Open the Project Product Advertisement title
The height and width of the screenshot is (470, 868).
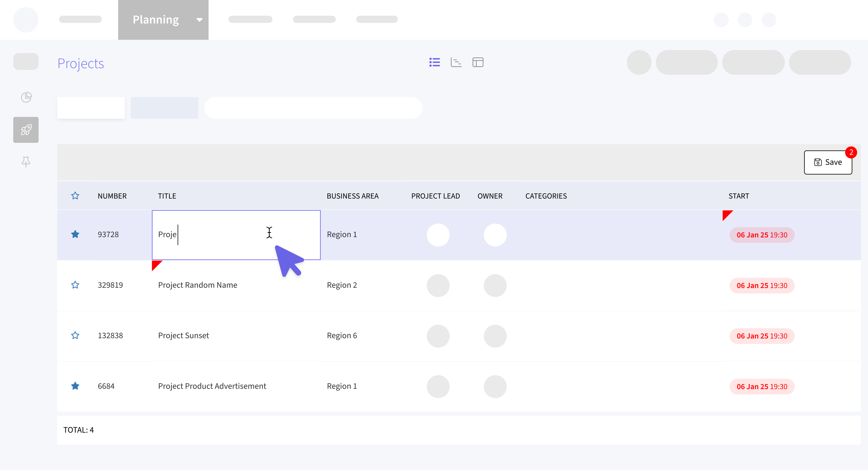[212, 386]
